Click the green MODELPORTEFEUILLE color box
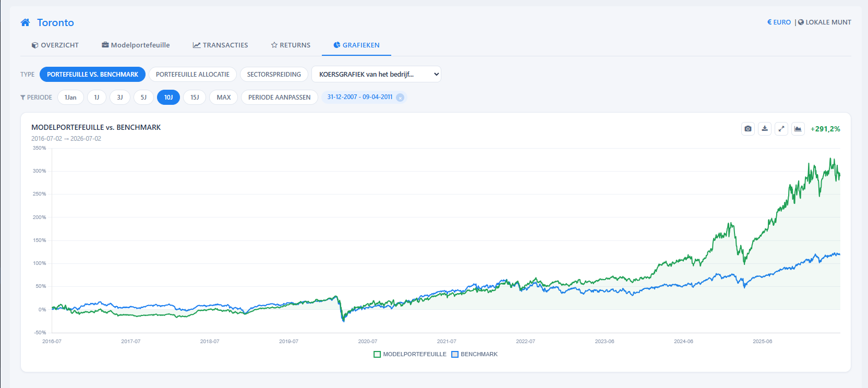 click(377, 354)
